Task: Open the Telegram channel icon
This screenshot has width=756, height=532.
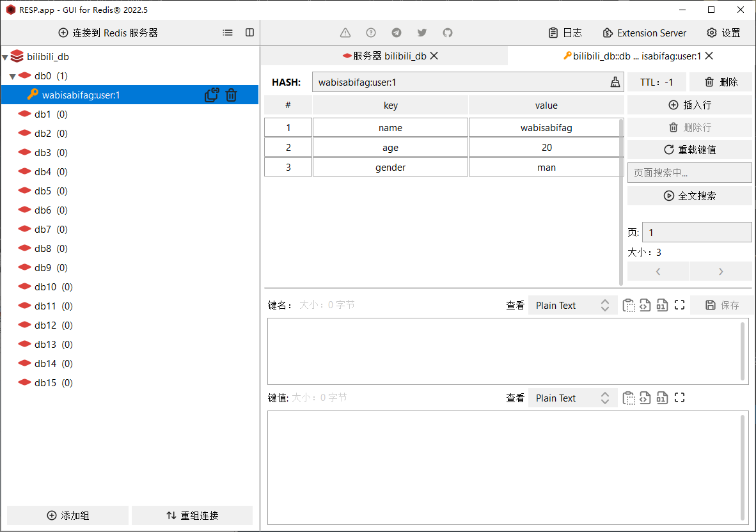Action: click(397, 33)
